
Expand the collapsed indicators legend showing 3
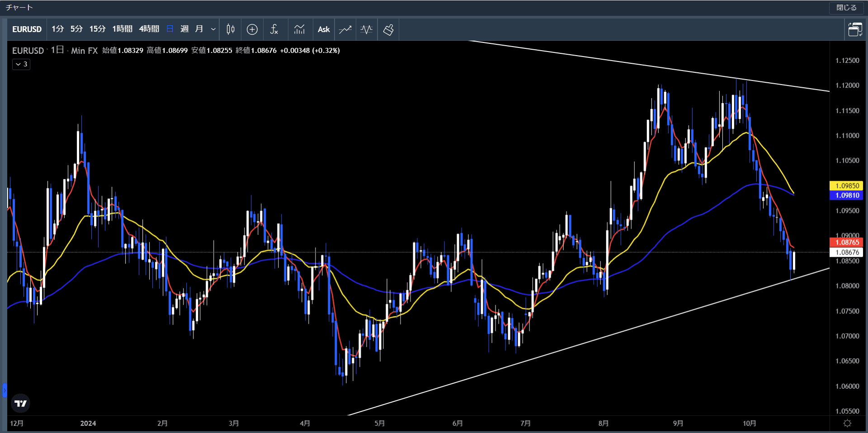point(21,64)
